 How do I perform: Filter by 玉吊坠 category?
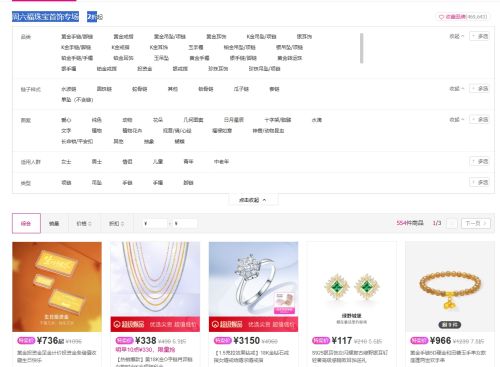click(161, 58)
